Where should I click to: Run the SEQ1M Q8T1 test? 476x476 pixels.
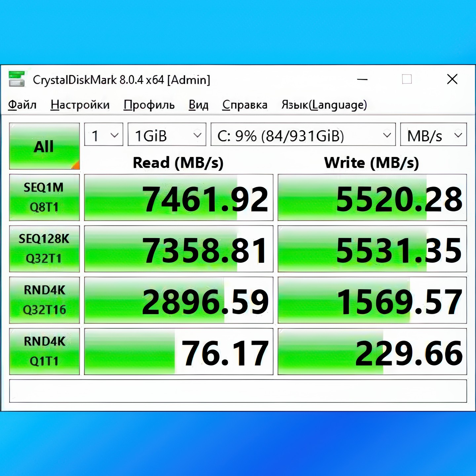coord(44,197)
